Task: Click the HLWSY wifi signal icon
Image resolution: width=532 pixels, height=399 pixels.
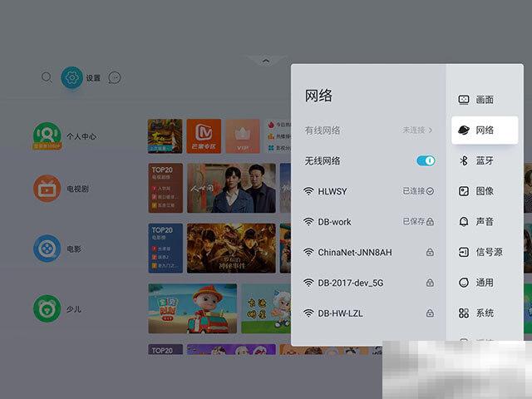Action: coord(308,191)
